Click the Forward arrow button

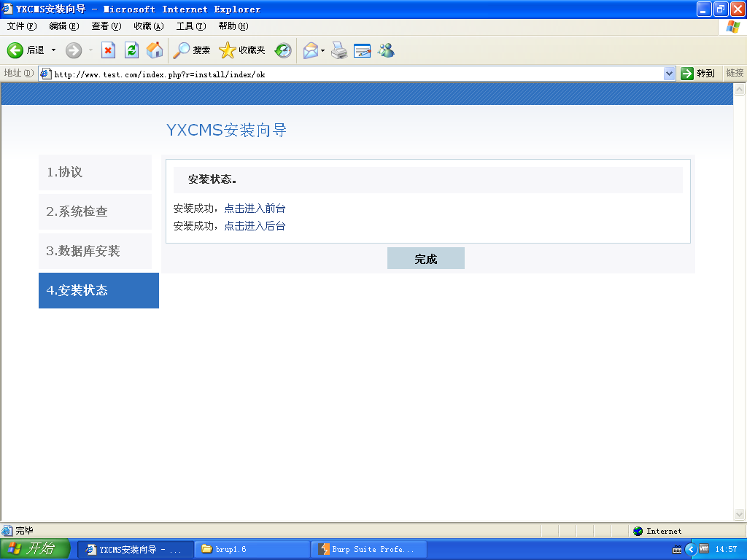click(x=74, y=50)
